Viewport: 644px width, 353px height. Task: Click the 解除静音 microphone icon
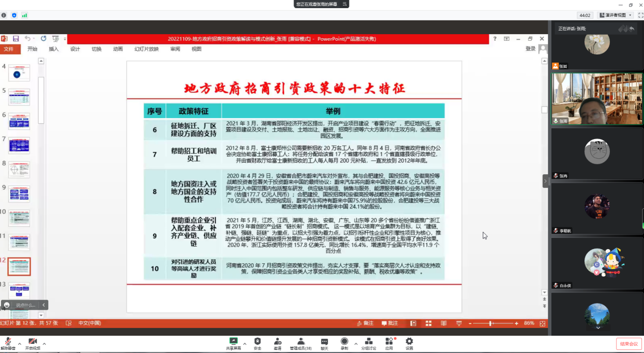coord(9,341)
